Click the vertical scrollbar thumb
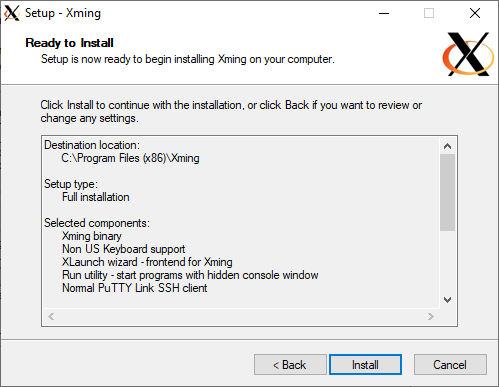499x387 pixels. click(447, 192)
